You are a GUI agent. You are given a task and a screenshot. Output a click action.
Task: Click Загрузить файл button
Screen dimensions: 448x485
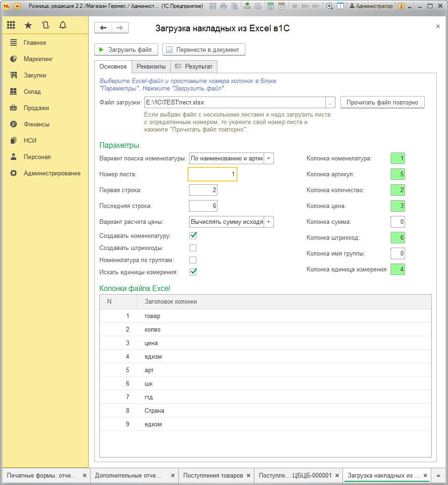126,49
